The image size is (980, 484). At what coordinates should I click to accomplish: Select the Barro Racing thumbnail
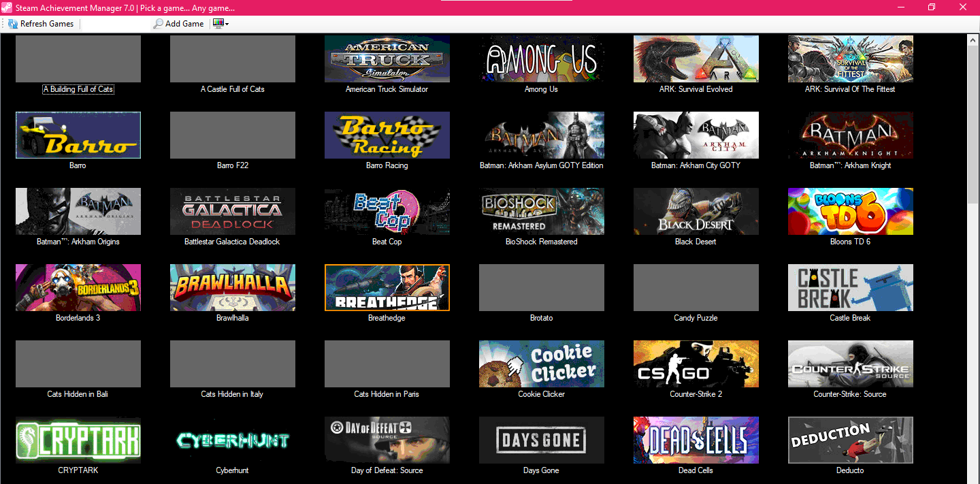pyautogui.click(x=387, y=135)
